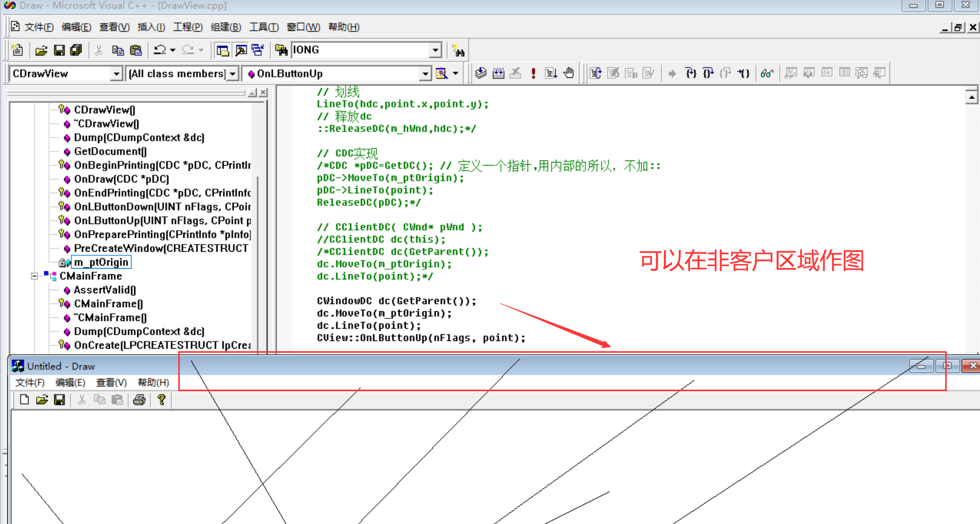Click the Restart debugger icon
The width and height of the screenshot is (980, 524).
point(596,73)
